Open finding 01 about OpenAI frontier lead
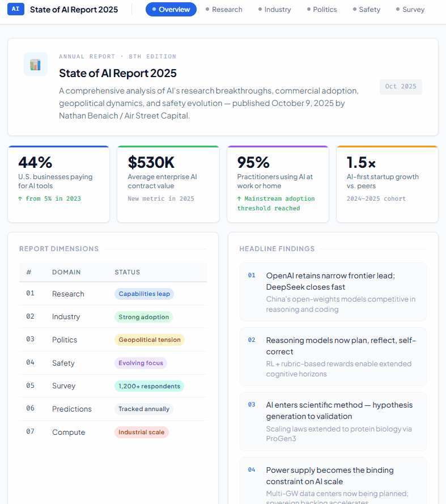 pyautogui.click(x=333, y=292)
